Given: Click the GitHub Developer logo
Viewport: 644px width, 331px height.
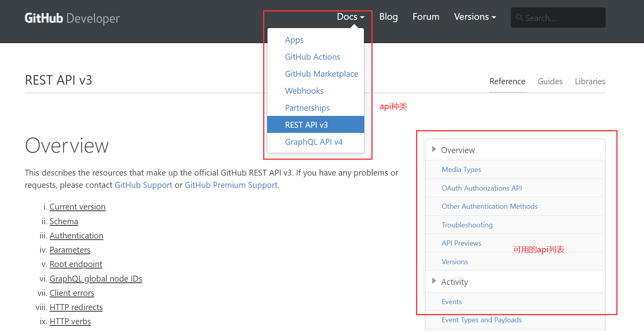Looking at the screenshot, I should point(72,18).
